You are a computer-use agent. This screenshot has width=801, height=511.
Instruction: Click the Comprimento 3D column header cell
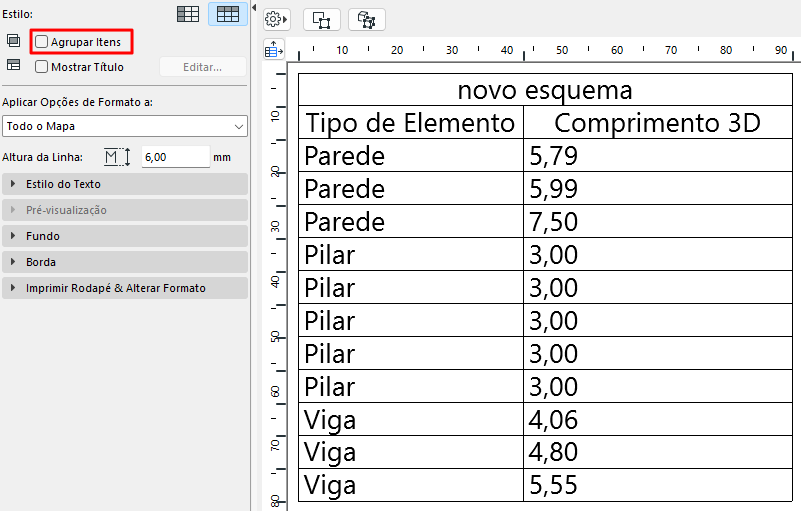pyautogui.click(x=657, y=123)
